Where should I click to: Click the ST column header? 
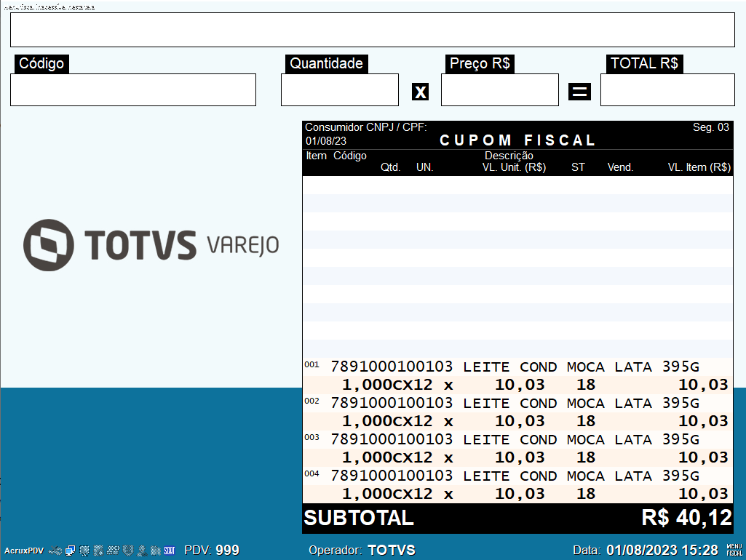pyautogui.click(x=578, y=167)
